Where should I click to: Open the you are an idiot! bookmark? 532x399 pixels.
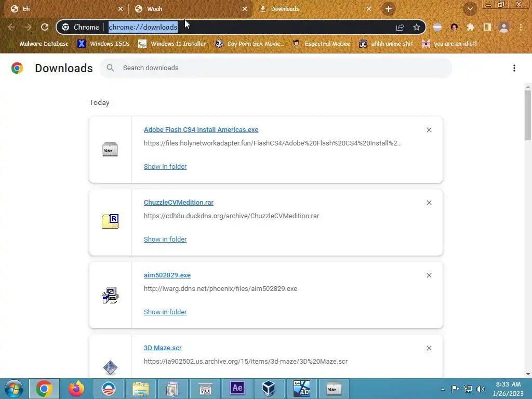pos(449,44)
